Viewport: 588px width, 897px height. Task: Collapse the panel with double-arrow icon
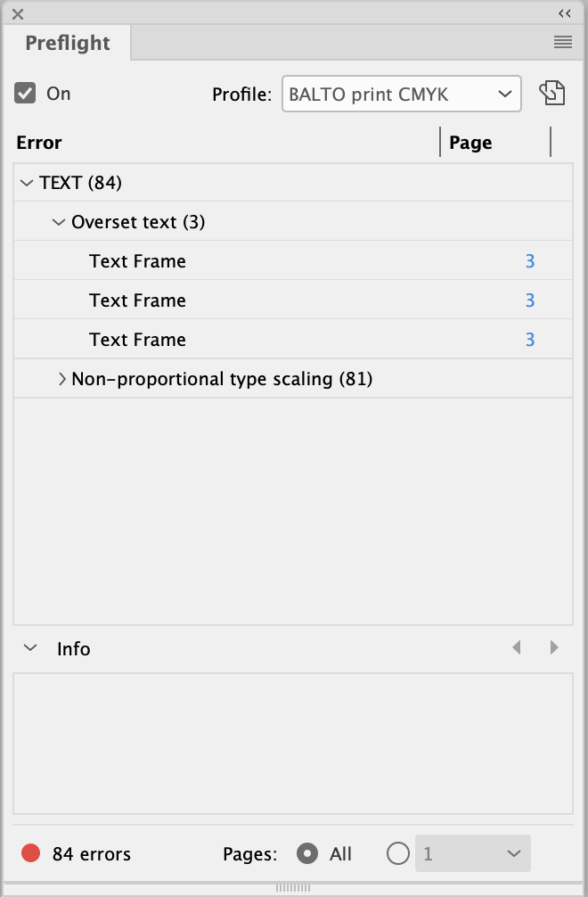tap(564, 13)
